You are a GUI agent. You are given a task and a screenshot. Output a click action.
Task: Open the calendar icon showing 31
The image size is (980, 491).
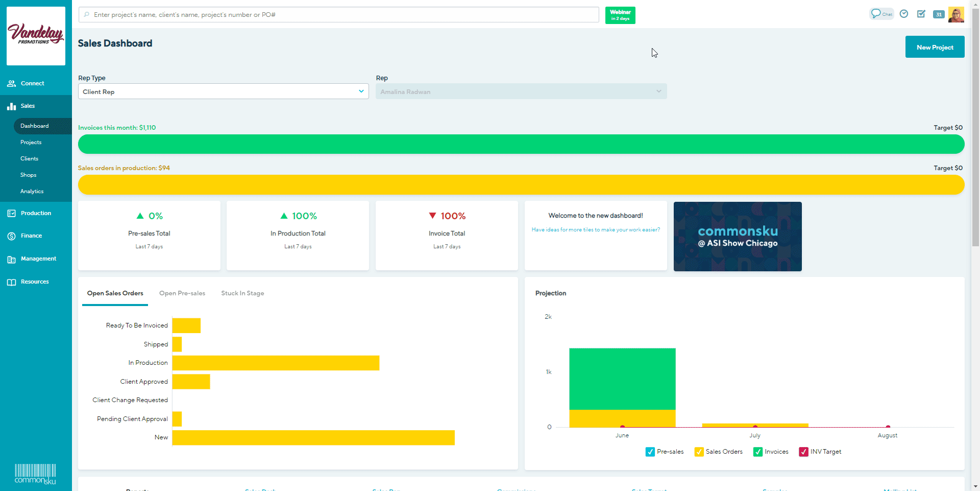pos(939,14)
